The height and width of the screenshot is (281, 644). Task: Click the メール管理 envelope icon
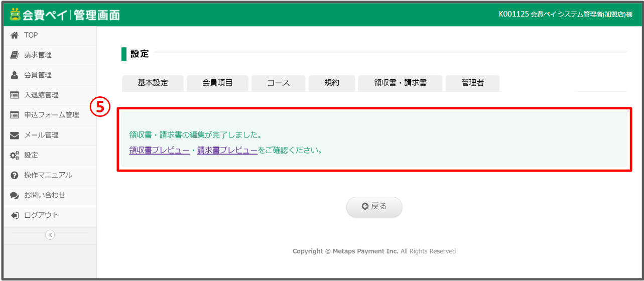(x=15, y=135)
